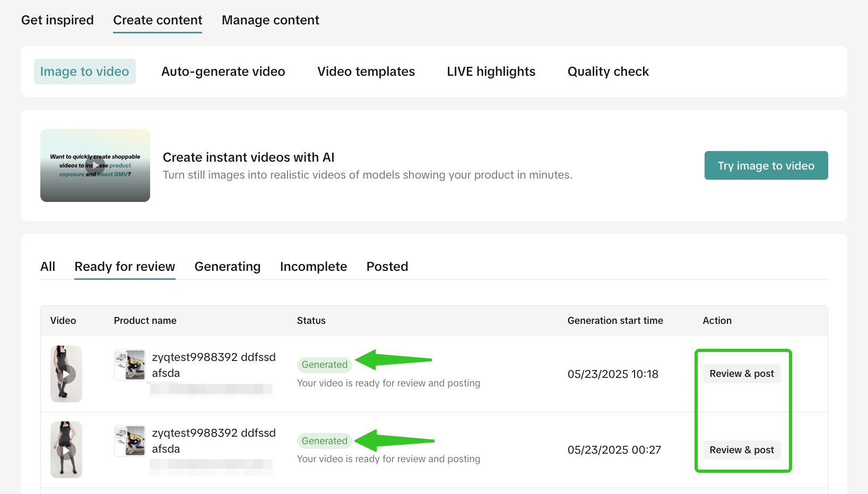Switch to Get inspired tab

coord(57,20)
